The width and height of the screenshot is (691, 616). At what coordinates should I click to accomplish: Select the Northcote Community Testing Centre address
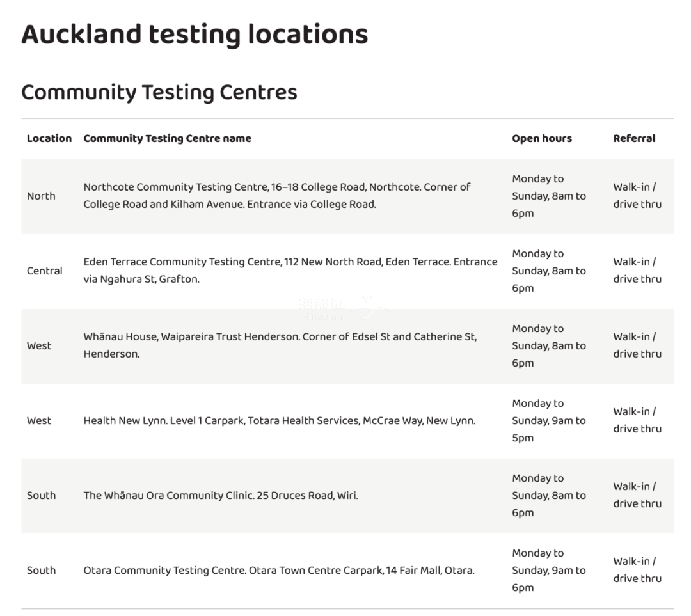(x=277, y=196)
